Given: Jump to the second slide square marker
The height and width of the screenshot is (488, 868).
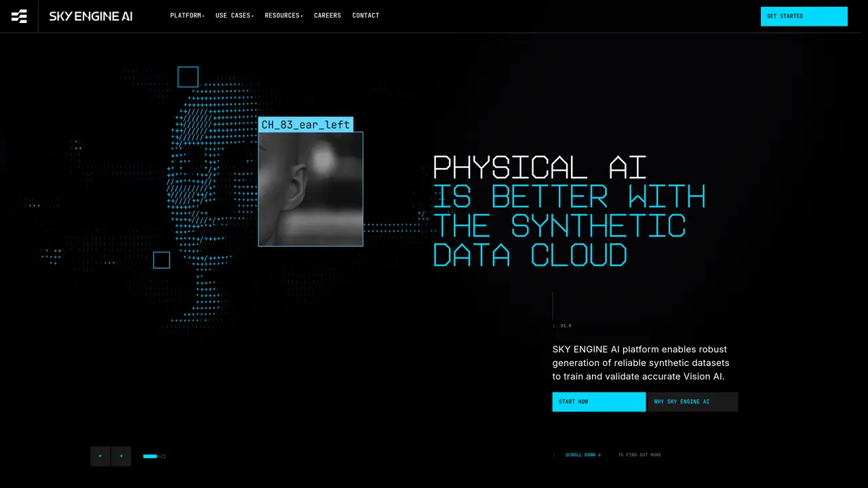Looking at the screenshot, I should coord(163,456).
